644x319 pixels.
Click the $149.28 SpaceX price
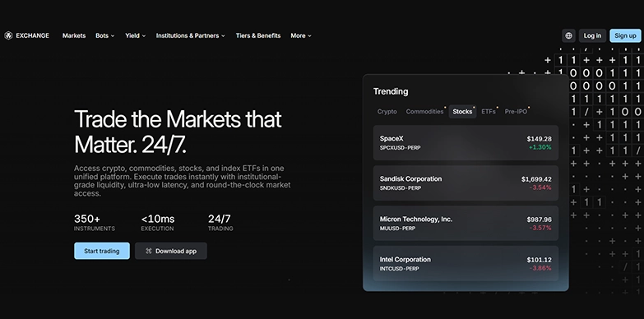[540, 139]
